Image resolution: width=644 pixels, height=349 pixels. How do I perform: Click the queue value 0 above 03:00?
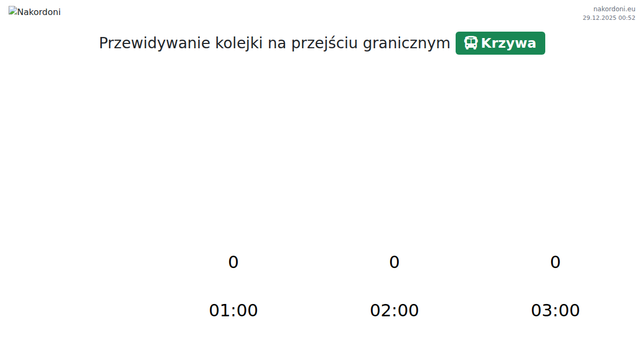(x=555, y=262)
